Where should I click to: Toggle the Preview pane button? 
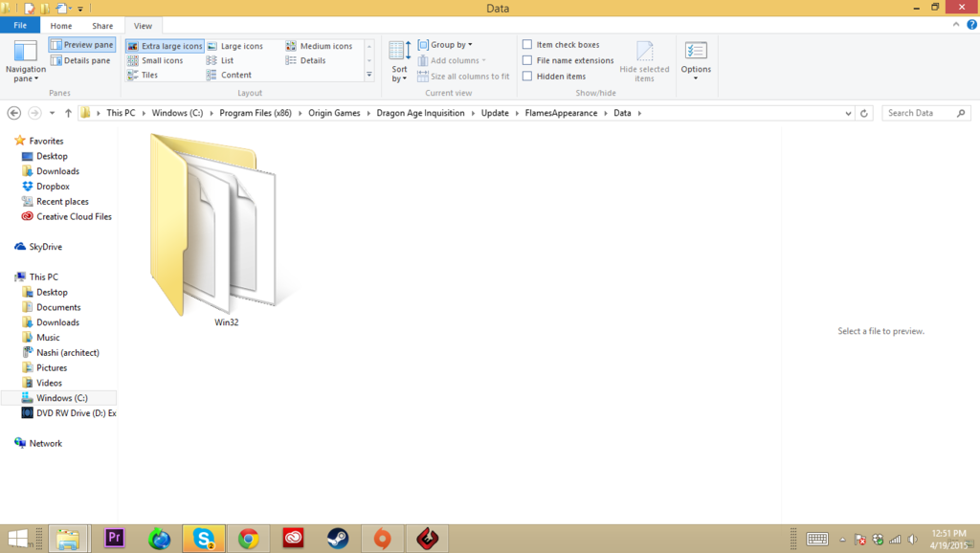tap(81, 44)
